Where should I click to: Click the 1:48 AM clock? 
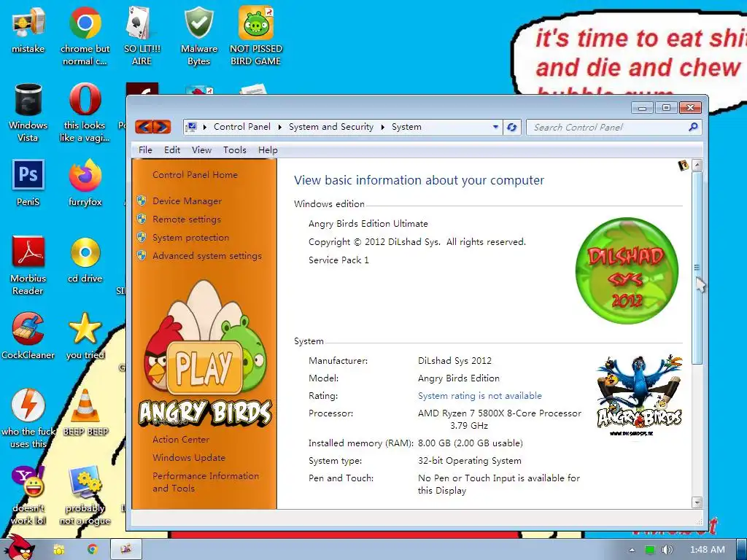(707, 550)
